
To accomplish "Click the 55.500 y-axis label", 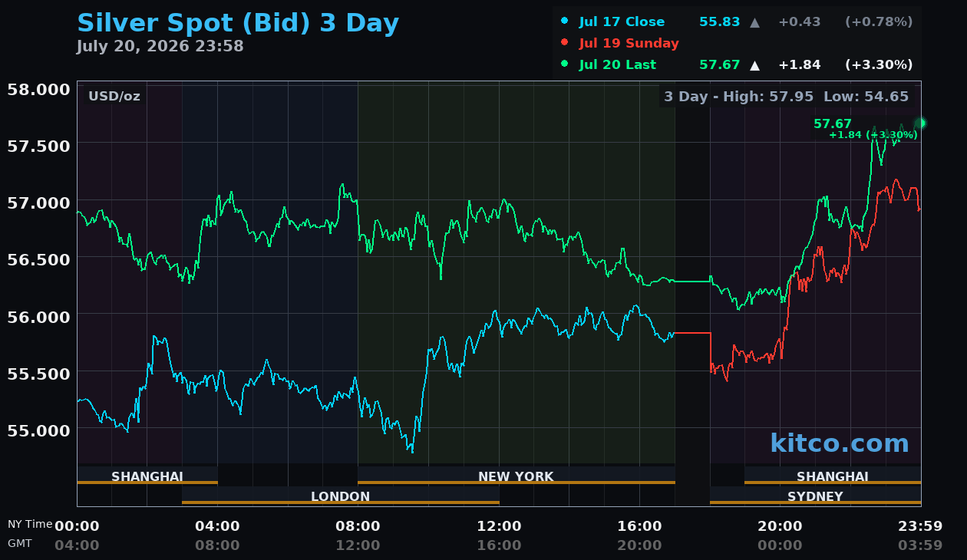I will point(38,373).
